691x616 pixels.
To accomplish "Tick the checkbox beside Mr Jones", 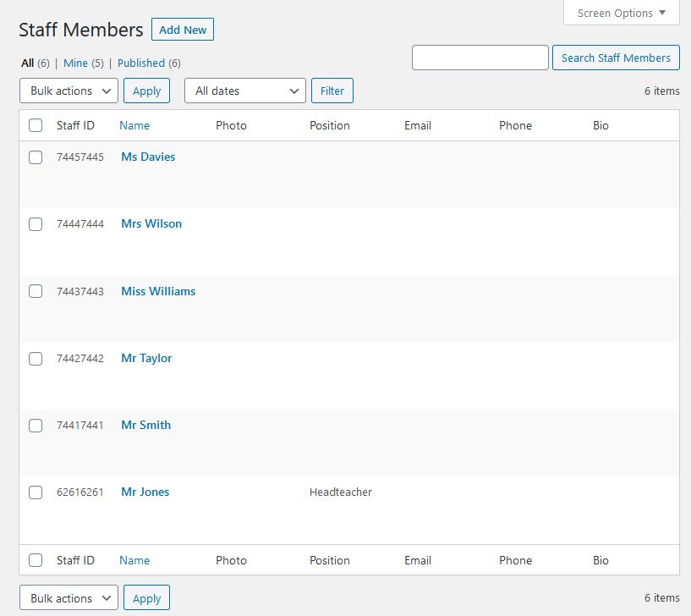I will click(36, 492).
